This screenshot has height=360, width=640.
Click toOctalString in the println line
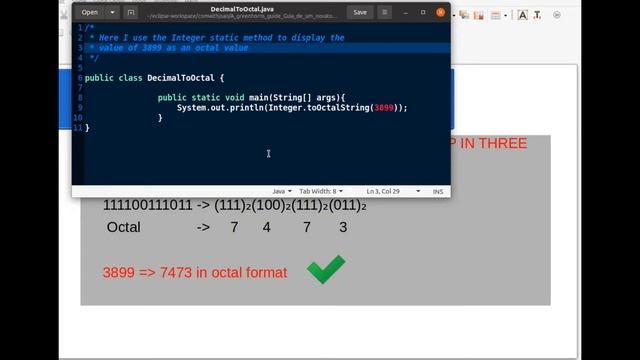(x=340, y=108)
